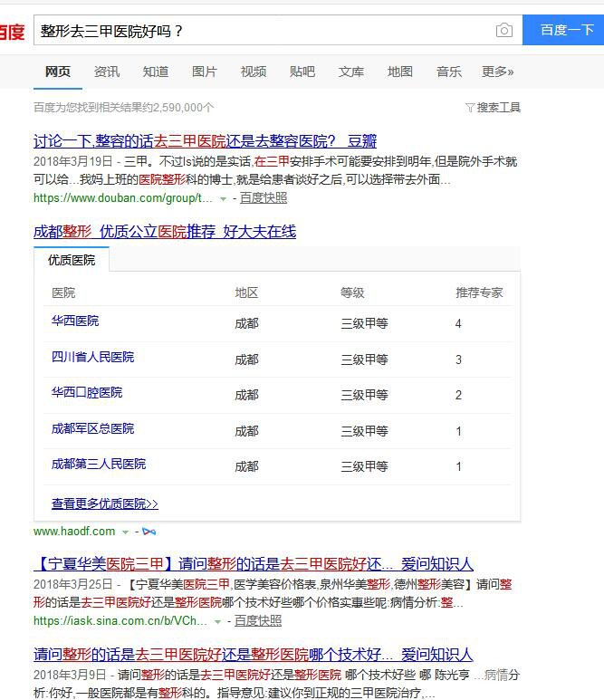This screenshot has width=604, height=700.
Task: Open the 知道 tab
Action: click(156, 72)
